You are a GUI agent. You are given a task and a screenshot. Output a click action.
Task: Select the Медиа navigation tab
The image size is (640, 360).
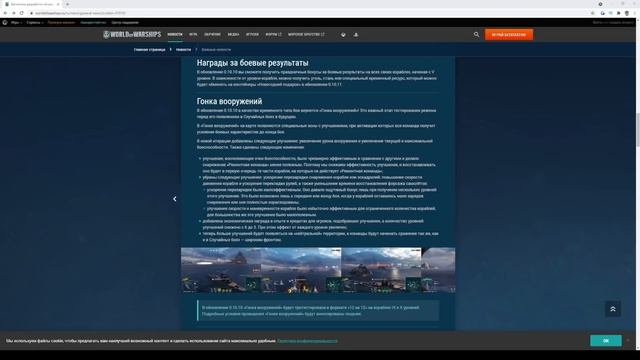coord(233,35)
